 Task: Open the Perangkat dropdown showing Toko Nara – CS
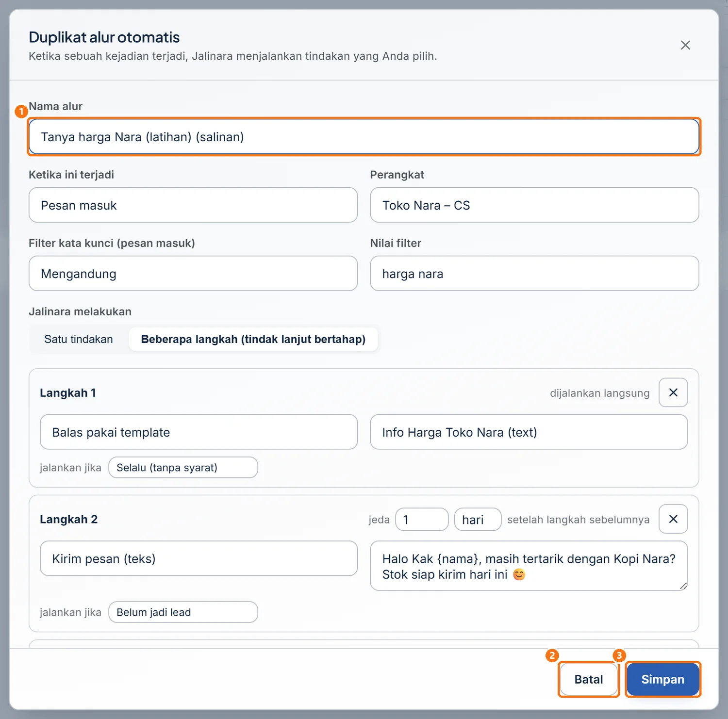[x=534, y=205]
